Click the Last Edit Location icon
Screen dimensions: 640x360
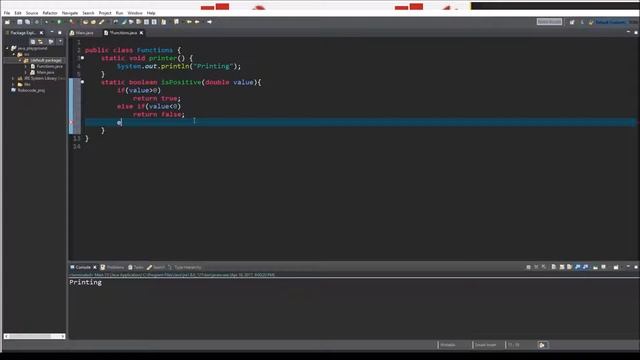189,22
